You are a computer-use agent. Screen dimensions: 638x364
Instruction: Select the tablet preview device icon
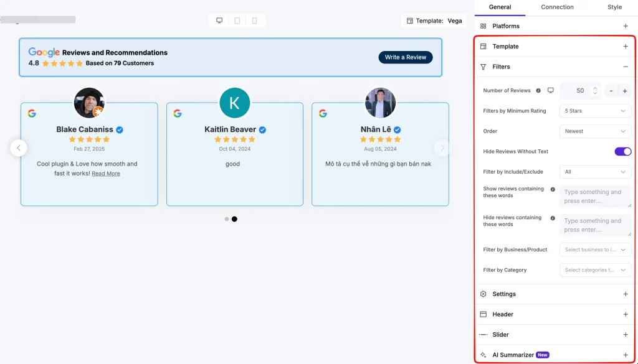click(x=237, y=21)
